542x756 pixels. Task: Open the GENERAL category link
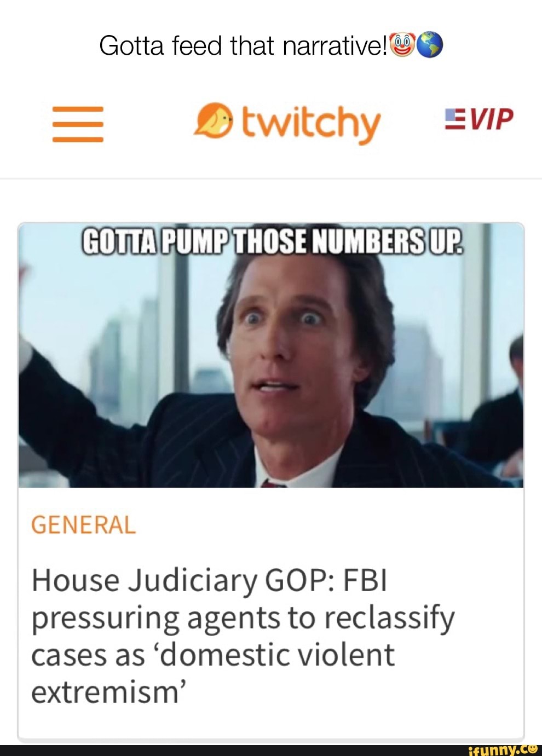click(83, 525)
